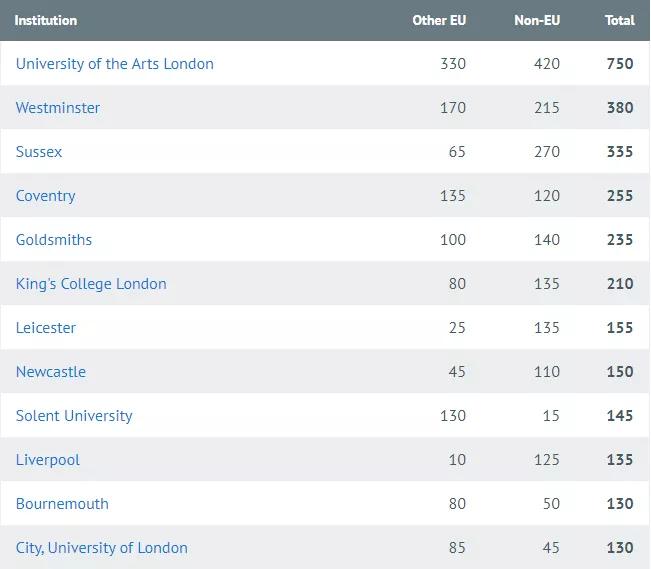Click the Westminster institution link
This screenshot has height=569, width=651.
pos(58,108)
